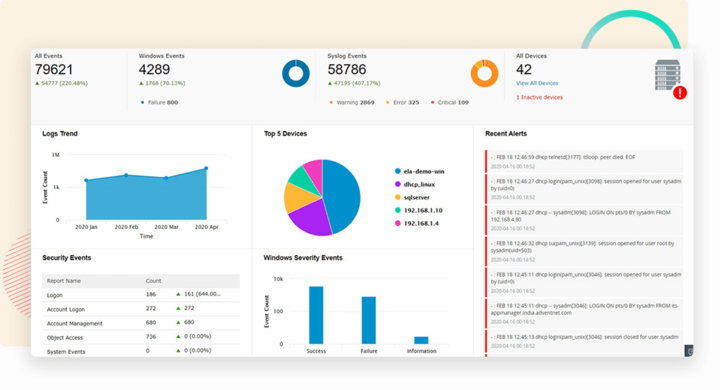This screenshot has width=720, height=390.
Task: Open the 'ttloop: peer died' alert entry
Action: (x=584, y=162)
